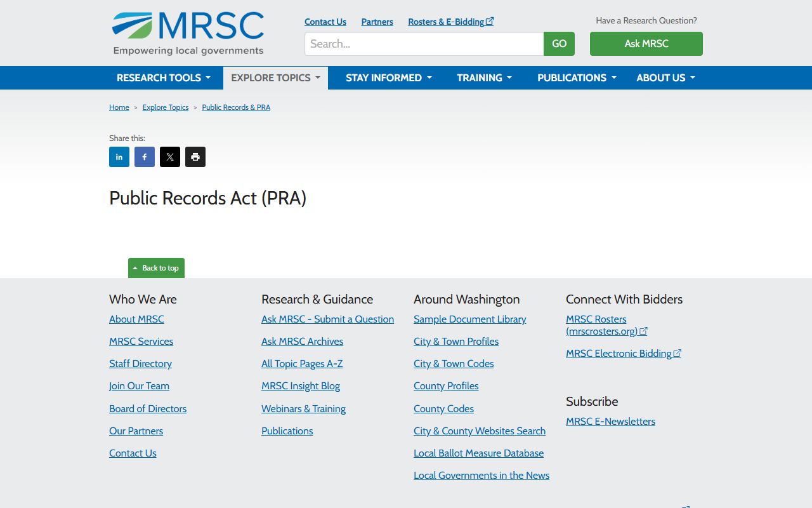The height and width of the screenshot is (508, 812).
Task: Open MRSC Rosters (mrscrosters.org) link
Action: pyautogui.click(x=606, y=325)
